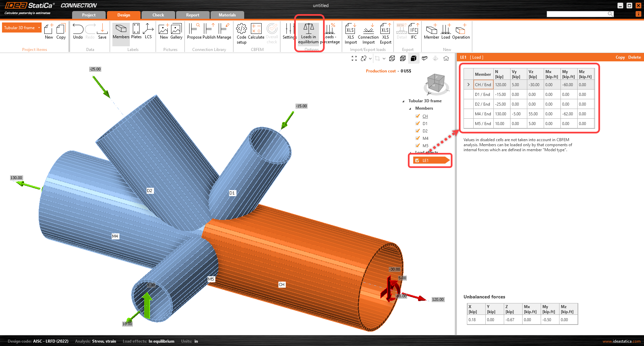Collapse the Members tree node
The width and height of the screenshot is (644, 346).
(410, 109)
